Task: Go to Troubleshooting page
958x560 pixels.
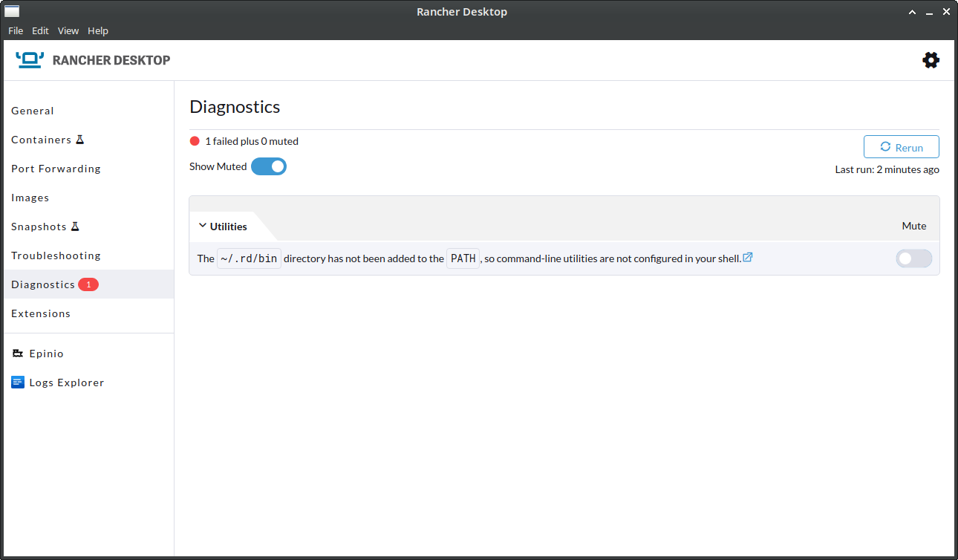Action: pyautogui.click(x=56, y=255)
